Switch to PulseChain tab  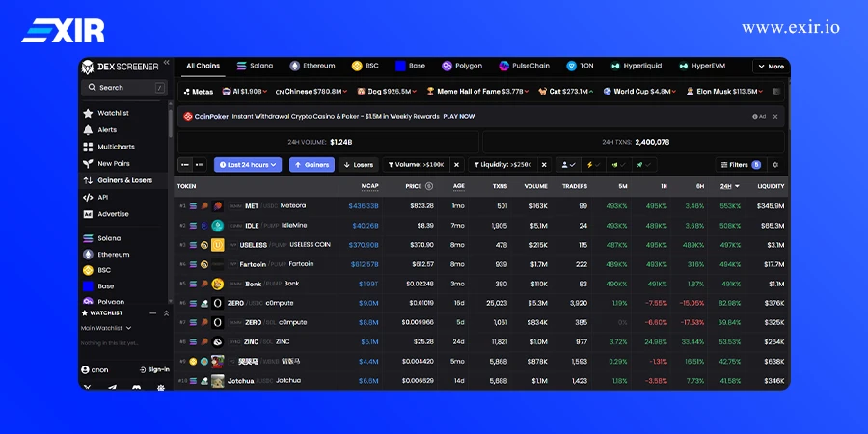click(x=524, y=66)
